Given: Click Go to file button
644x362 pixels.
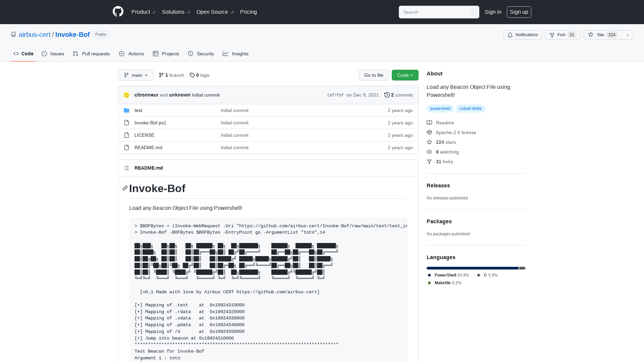Looking at the screenshot, I should (x=374, y=75).
